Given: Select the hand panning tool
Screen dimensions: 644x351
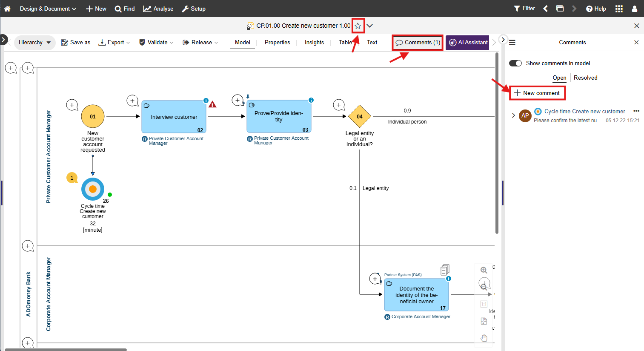Looking at the screenshot, I should (484, 338).
